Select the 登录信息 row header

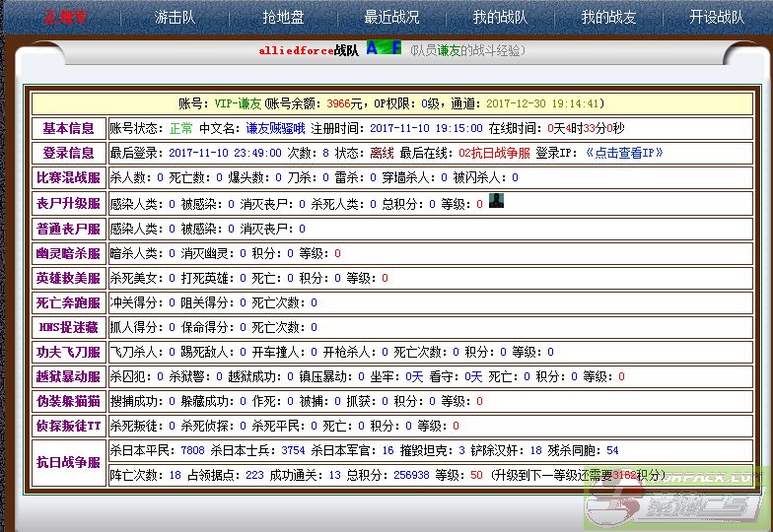tap(68, 153)
